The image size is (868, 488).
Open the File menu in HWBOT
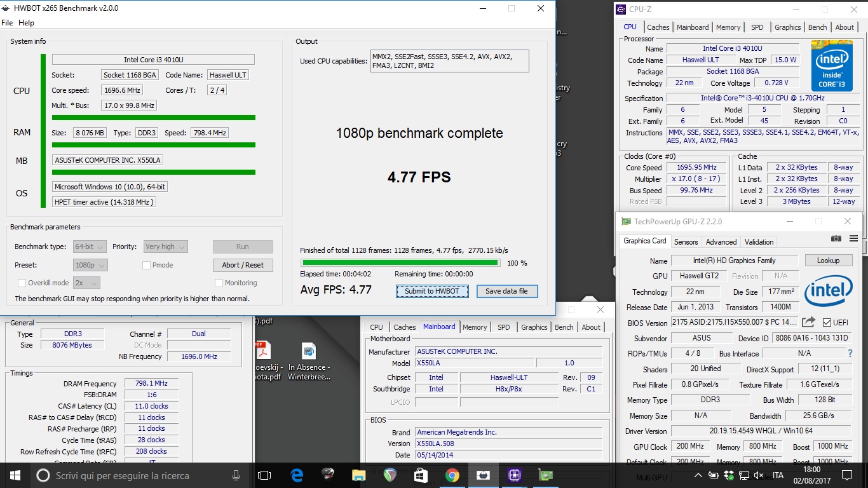click(7, 23)
